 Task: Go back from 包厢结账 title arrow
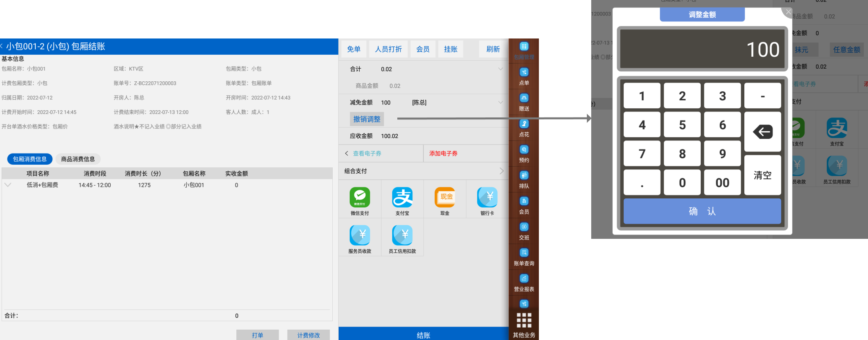(x=2, y=46)
